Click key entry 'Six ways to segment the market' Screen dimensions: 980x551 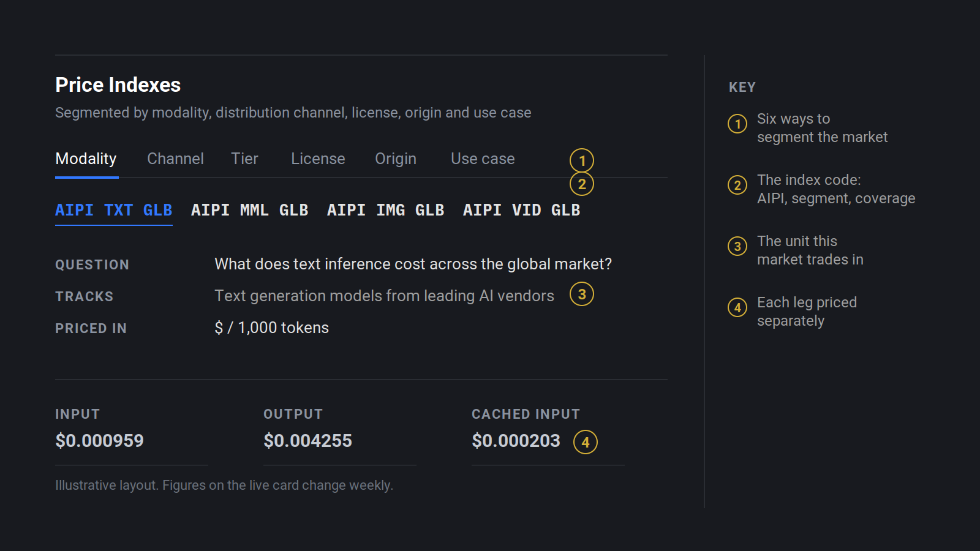(x=822, y=128)
